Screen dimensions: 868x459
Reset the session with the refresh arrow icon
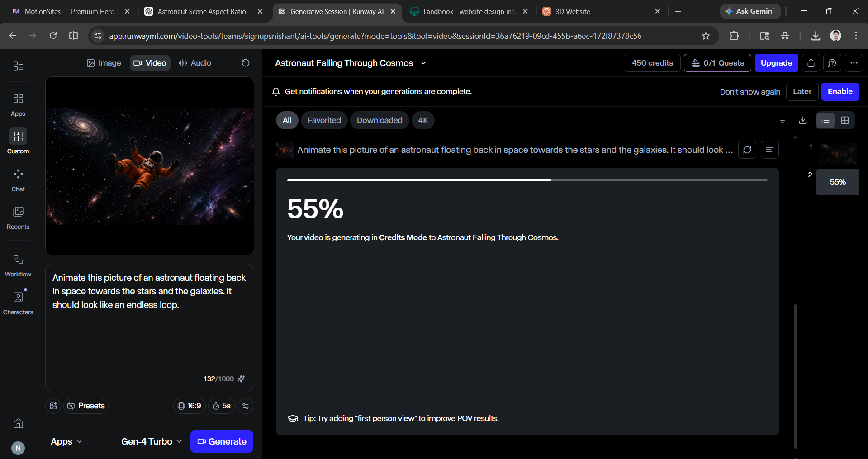click(246, 63)
